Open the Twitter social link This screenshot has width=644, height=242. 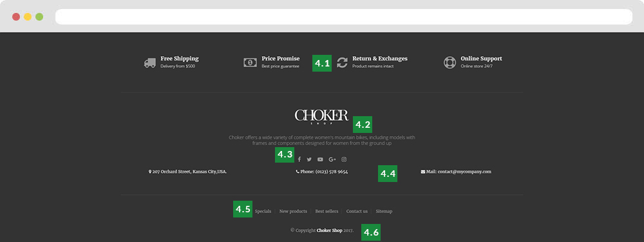pyautogui.click(x=309, y=159)
